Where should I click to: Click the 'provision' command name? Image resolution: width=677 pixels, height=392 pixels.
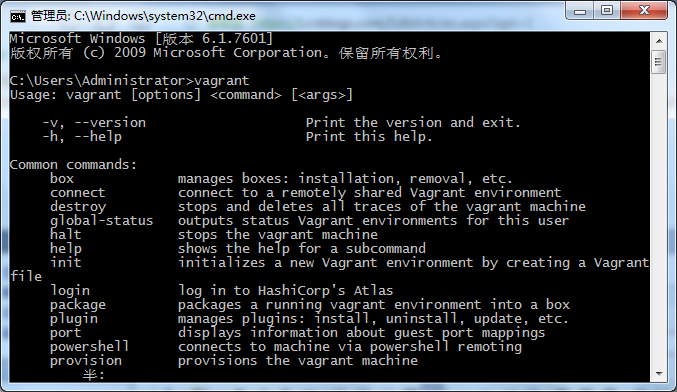(86, 361)
